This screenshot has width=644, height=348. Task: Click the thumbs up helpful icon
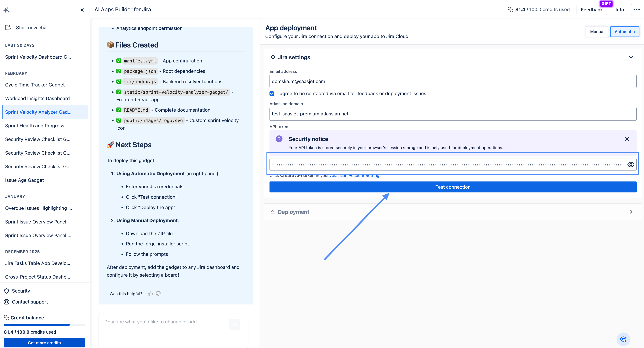point(150,294)
